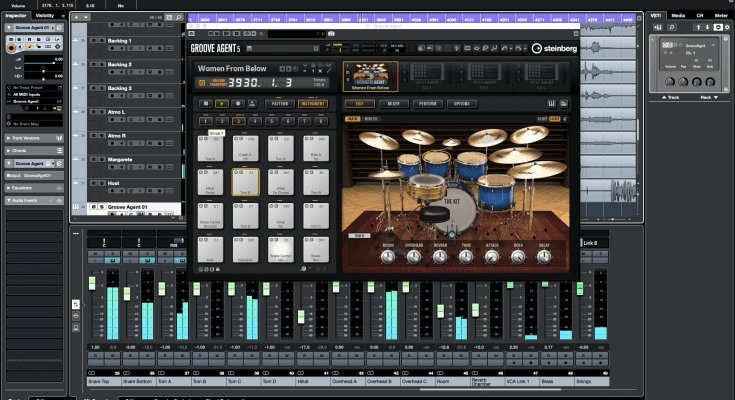Click the Groove Agent record button

[x=240, y=102]
